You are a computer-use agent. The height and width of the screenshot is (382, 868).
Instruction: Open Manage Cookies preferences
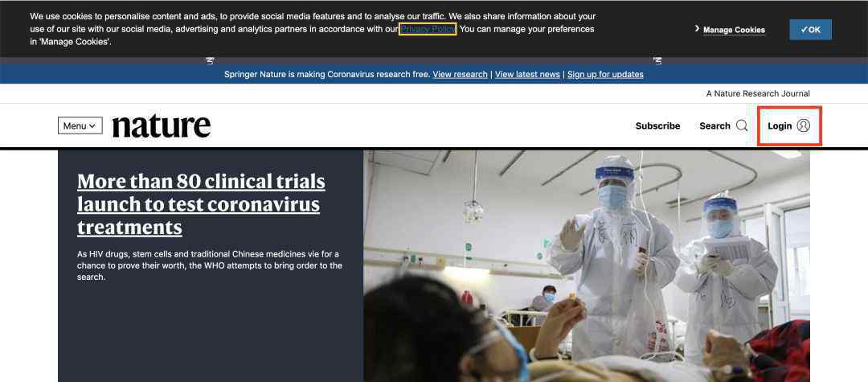734,30
